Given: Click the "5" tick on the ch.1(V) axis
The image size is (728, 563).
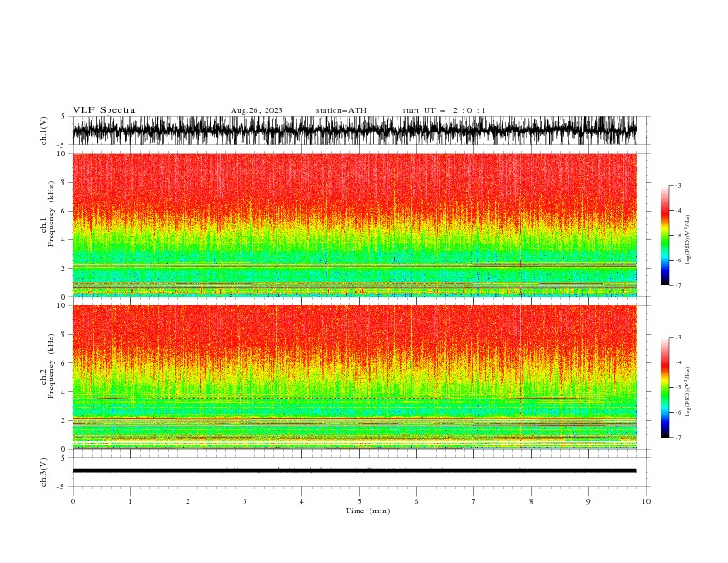Looking at the screenshot, I should [63, 117].
